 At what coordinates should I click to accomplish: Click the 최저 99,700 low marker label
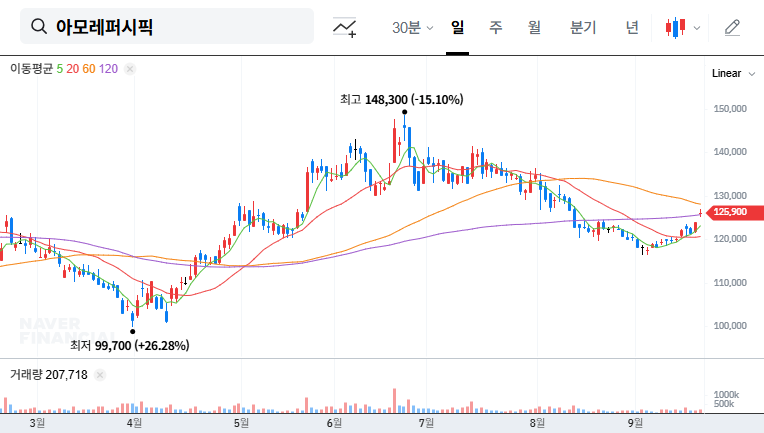click(130, 346)
